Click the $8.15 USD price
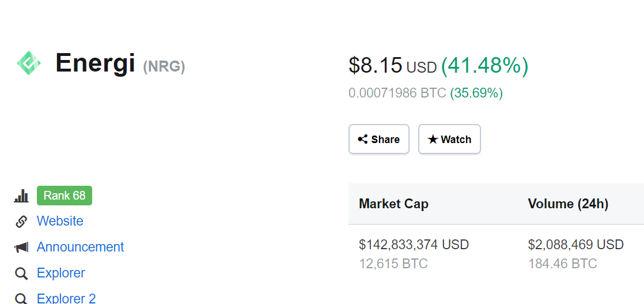 [393, 66]
